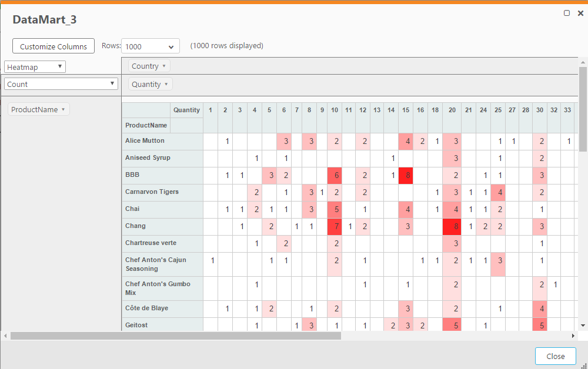Close the dialog with the X icon

(x=580, y=13)
